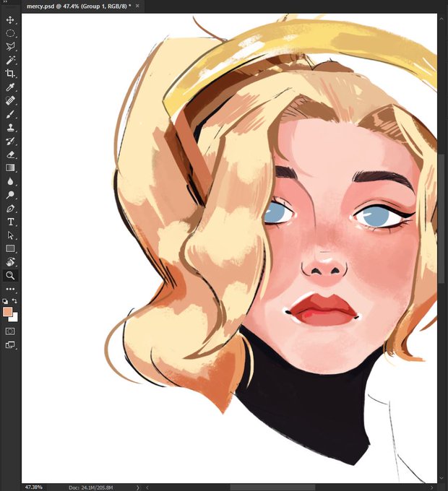The image size is (448, 491).
Task: Expand the collapsed toolbar double-arrow
Action: coord(5,1)
